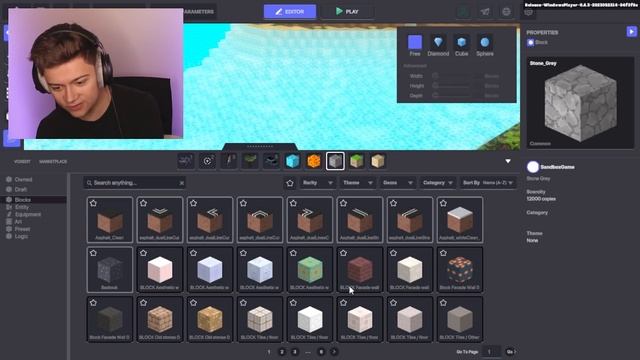
Task: Click the Search anything field
Action: [135, 183]
